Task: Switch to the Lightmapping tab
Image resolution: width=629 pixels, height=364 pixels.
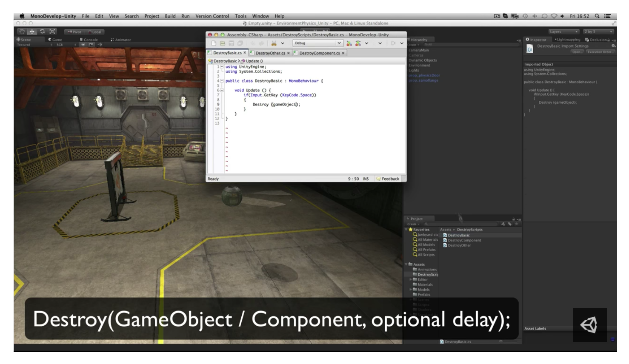Action: (568, 40)
